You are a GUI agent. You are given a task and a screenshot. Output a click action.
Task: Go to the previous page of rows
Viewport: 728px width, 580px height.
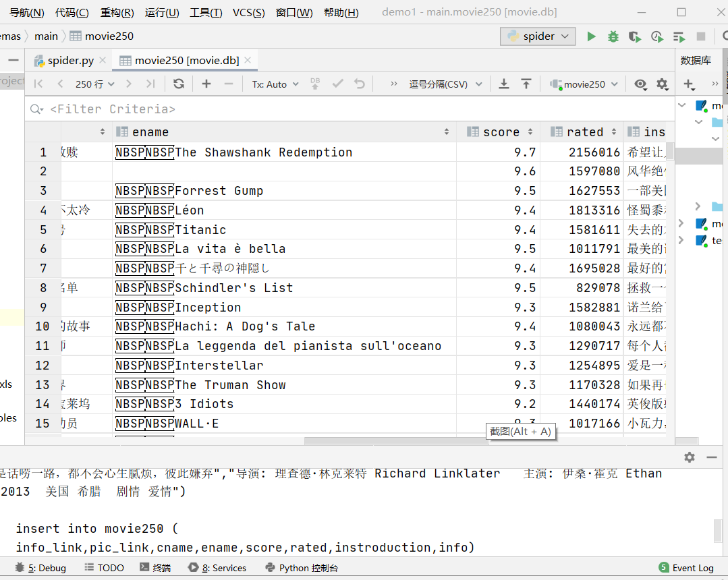point(60,84)
